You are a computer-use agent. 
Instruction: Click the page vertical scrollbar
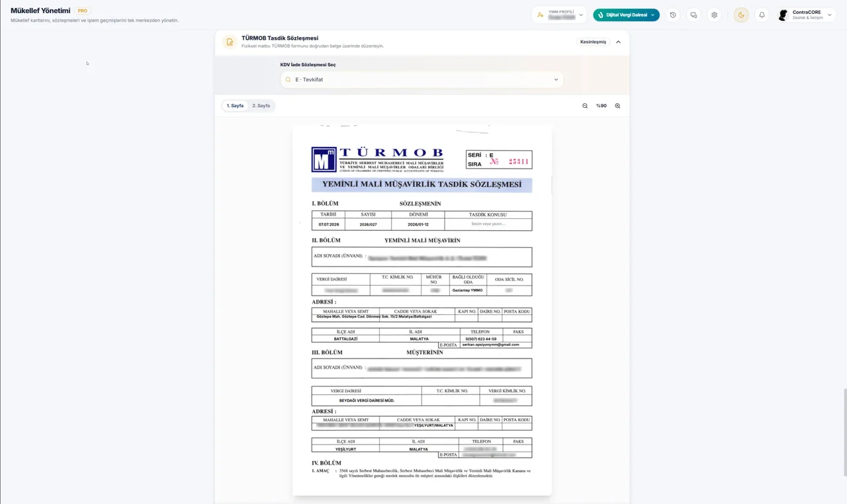tap(844, 433)
